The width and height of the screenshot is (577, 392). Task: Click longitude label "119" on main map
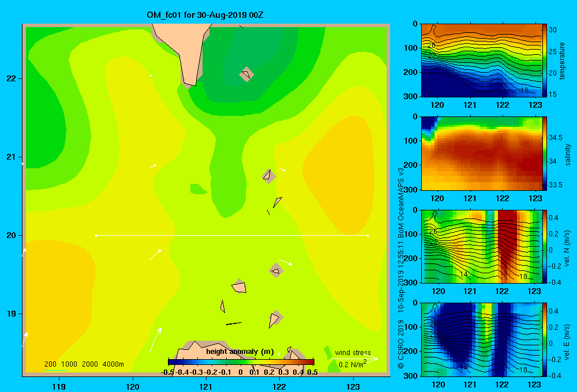pyautogui.click(x=59, y=386)
